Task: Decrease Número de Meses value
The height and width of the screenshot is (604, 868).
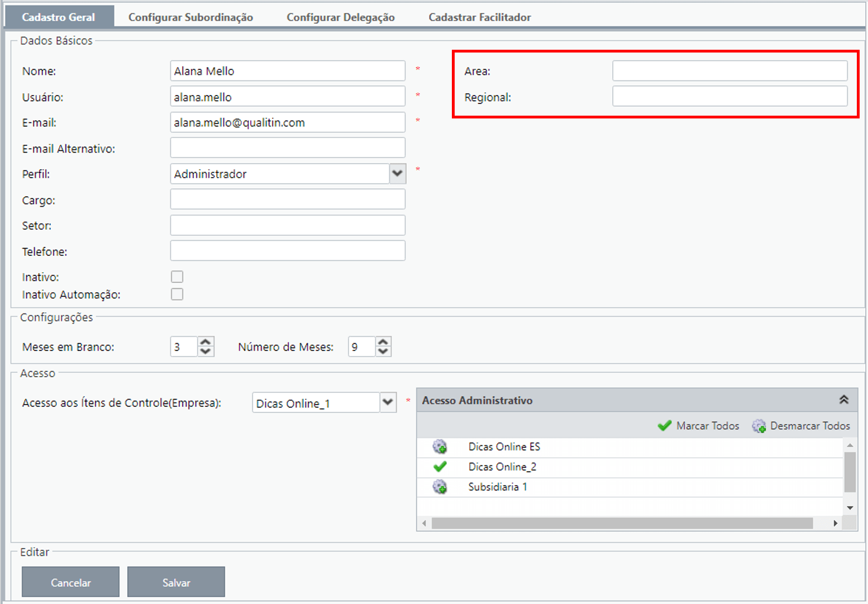Action: [x=383, y=351]
